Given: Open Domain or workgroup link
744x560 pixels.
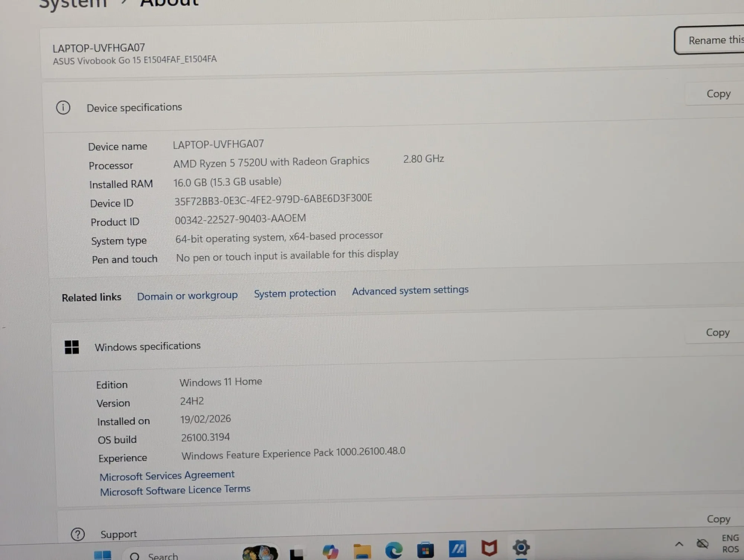Looking at the screenshot, I should [187, 296].
